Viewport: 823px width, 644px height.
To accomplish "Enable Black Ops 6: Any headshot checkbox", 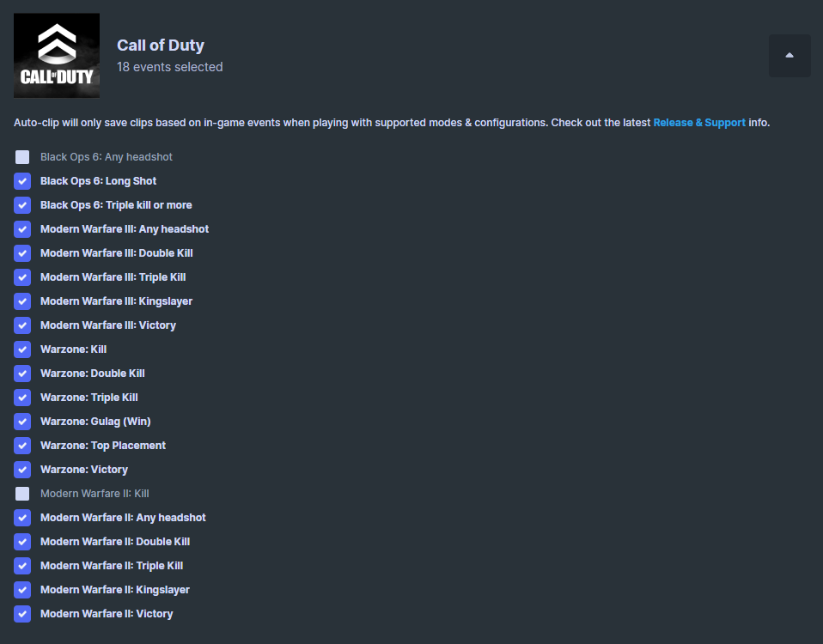I will click(x=22, y=157).
